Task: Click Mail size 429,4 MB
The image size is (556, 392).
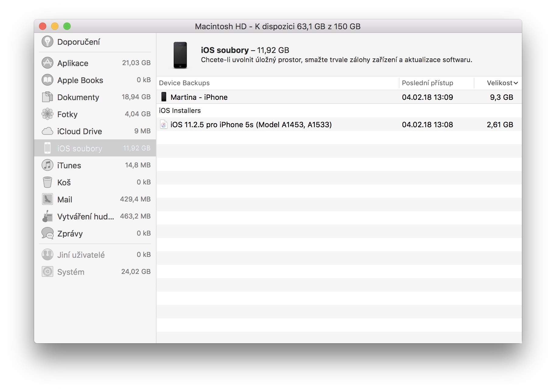Action: pos(135,199)
